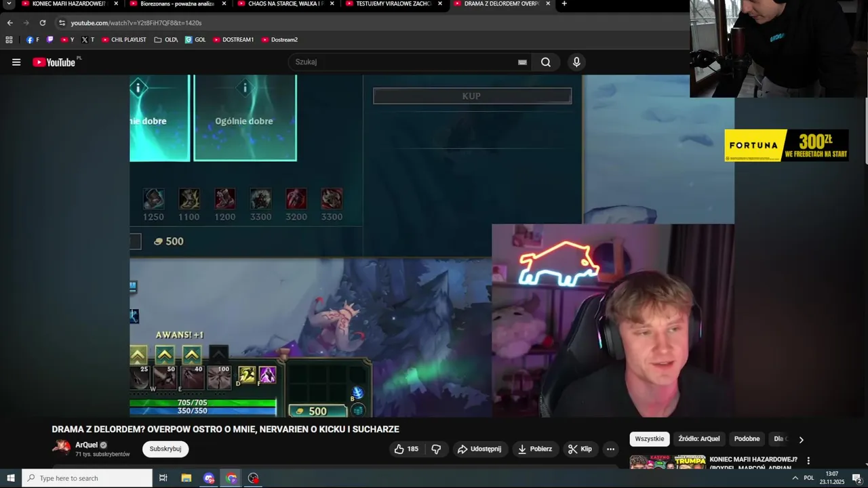Open the X (Twitter) T bookmark
The width and height of the screenshot is (868, 488).
(x=87, y=40)
